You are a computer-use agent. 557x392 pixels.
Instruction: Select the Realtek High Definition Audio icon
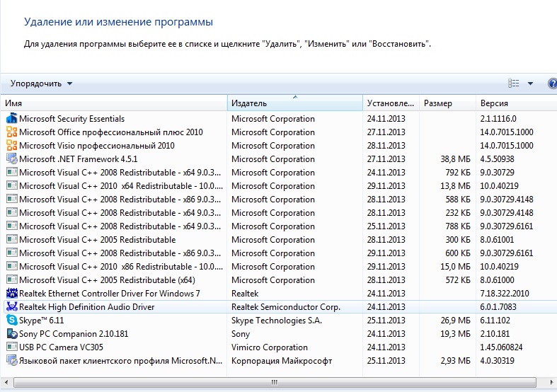click(x=11, y=307)
